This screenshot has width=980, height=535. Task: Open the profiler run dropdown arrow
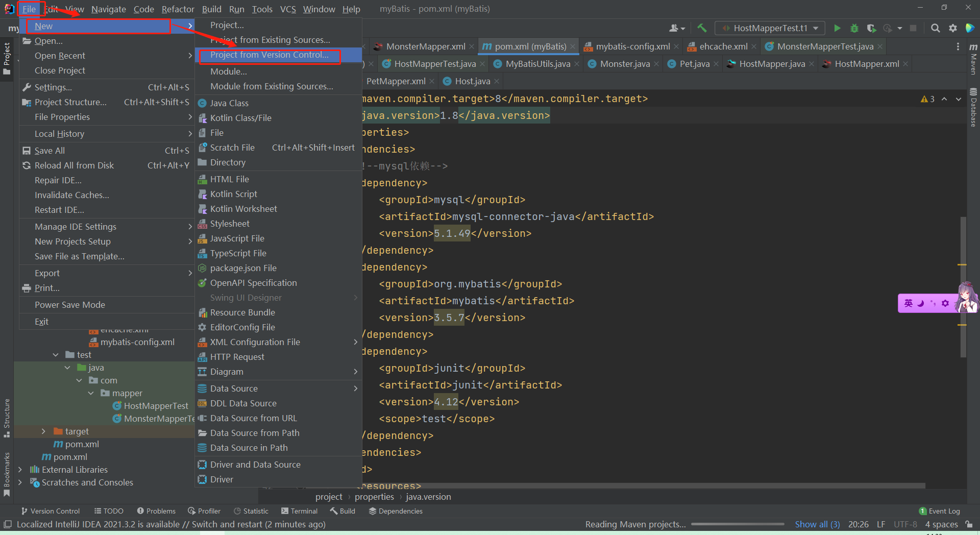(899, 28)
